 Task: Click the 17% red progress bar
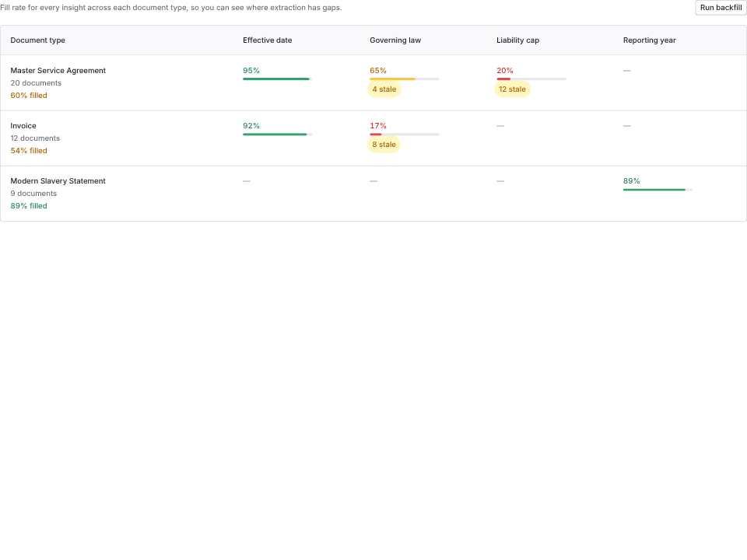405,135
